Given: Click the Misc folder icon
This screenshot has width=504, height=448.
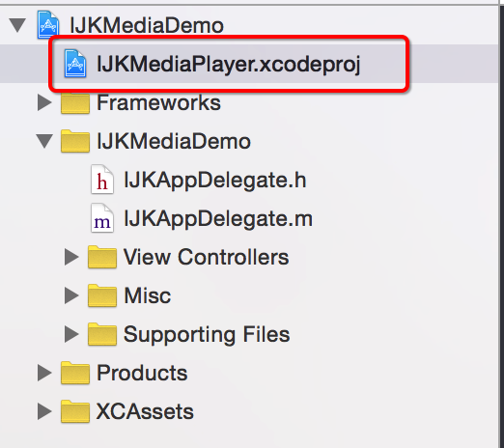Looking at the screenshot, I should click(102, 295).
